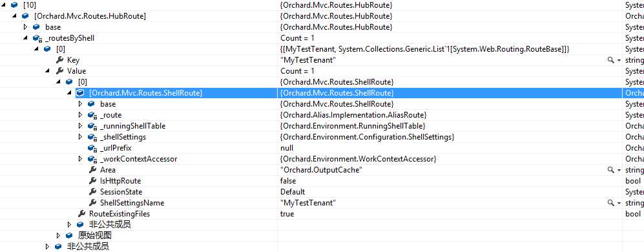Expand the 原始视图 node
The image size is (644, 252).
58,236
